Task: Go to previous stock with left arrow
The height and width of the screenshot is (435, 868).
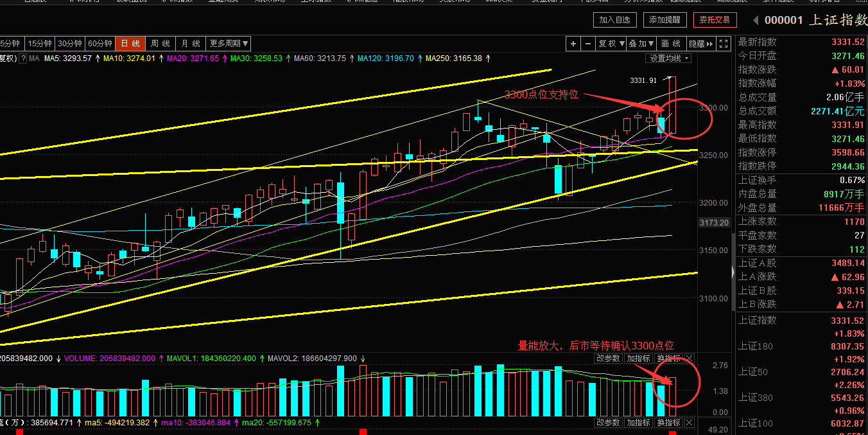Action: (756, 21)
